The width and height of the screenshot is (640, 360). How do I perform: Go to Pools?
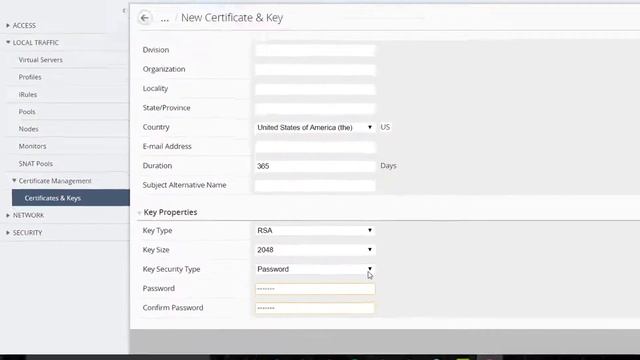[x=27, y=111]
